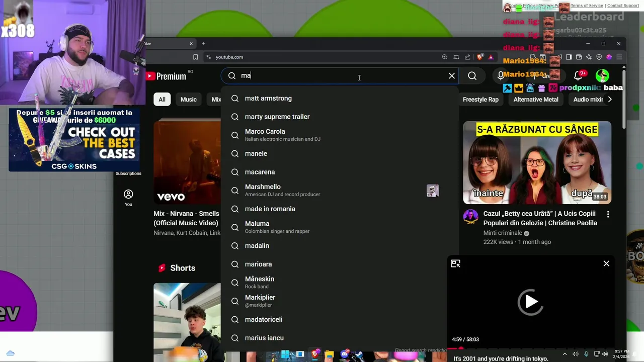This screenshot has height=362, width=644.
Task: Open Discord from the taskbar
Action: (x=345, y=354)
